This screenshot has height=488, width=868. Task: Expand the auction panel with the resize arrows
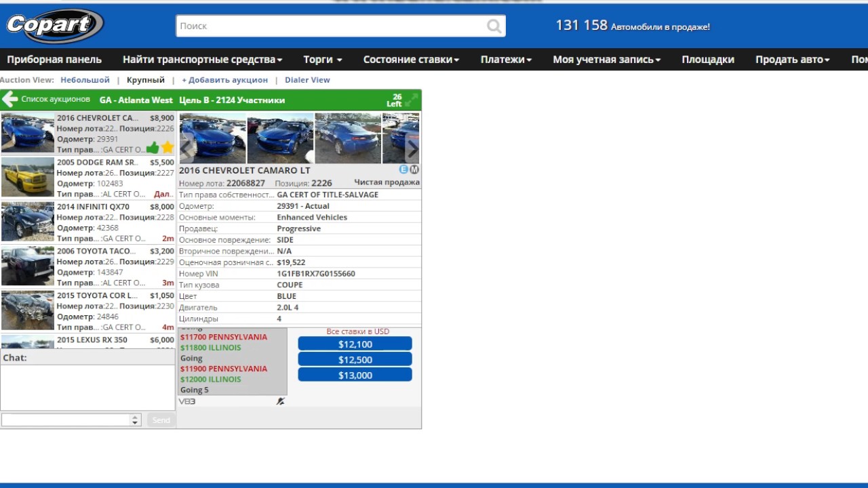(x=412, y=100)
